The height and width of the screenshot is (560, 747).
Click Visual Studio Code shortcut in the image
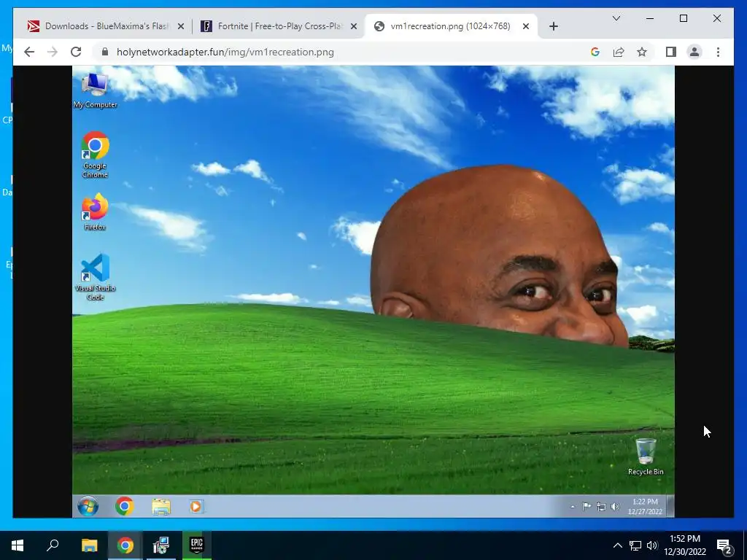(95, 277)
